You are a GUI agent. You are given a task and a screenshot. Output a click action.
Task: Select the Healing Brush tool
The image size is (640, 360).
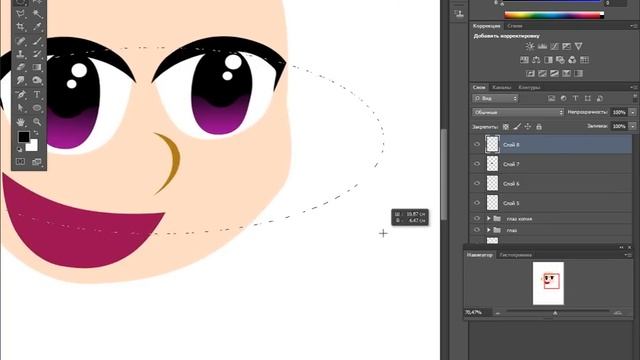click(x=20, y=41)
